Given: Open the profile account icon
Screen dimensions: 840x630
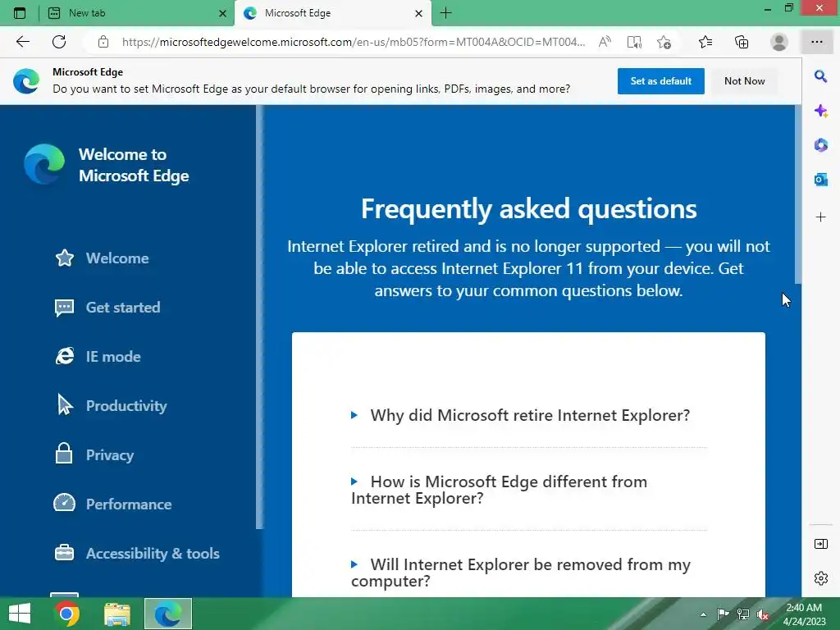Looking at the screenshot, I should pyautogui.click(x=779, y=42).
